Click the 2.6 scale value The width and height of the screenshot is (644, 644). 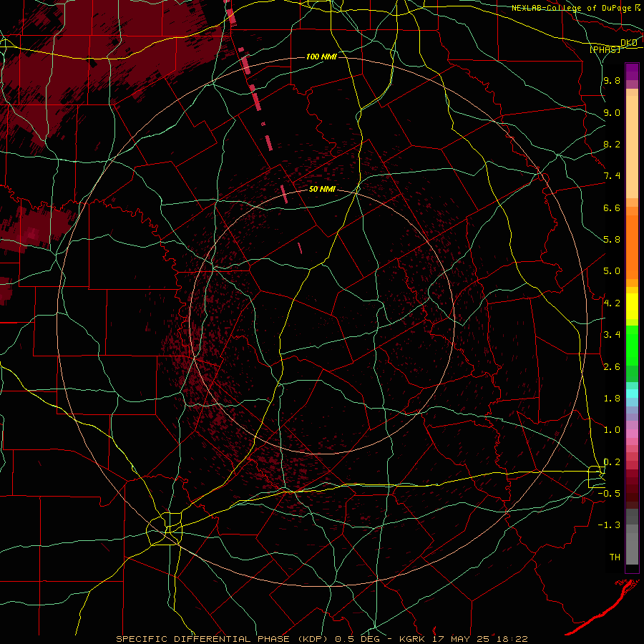point(612,367)
